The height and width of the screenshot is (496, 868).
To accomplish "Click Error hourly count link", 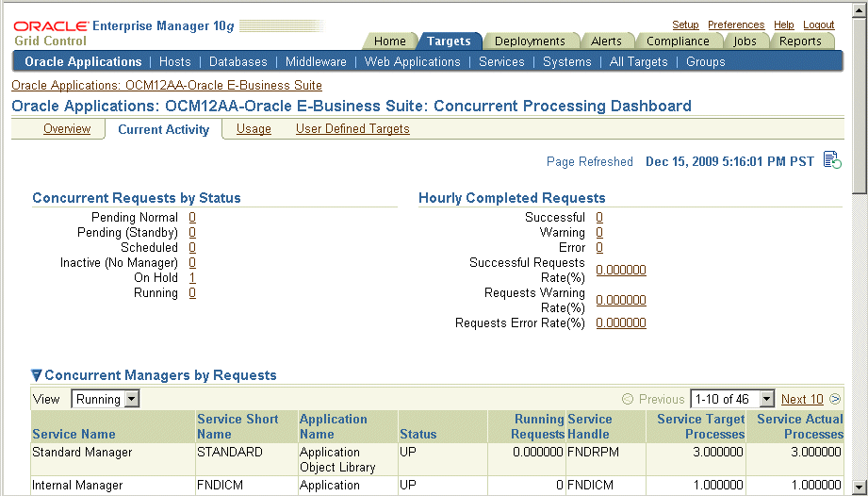I will [x=599, y=247].
